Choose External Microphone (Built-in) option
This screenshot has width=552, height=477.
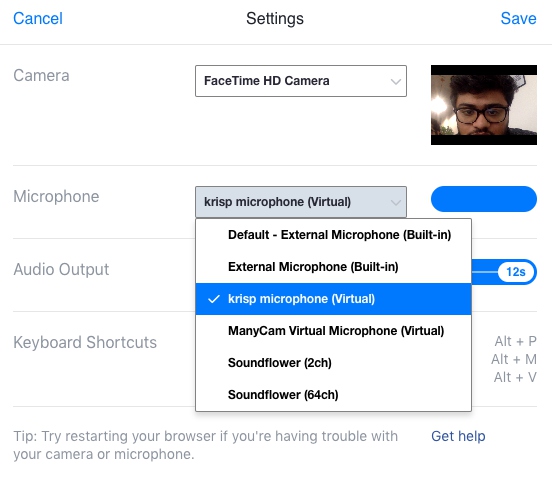(333, 267)
